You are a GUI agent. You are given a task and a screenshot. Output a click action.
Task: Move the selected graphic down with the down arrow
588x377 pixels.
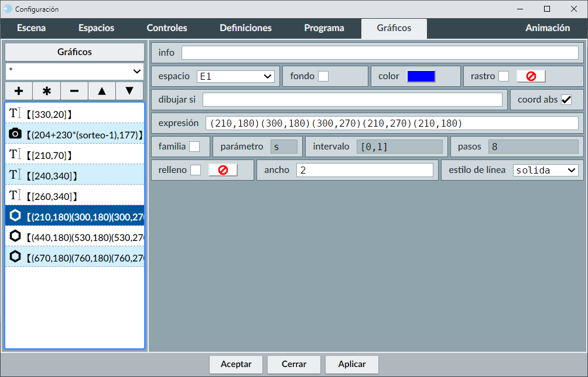click(x=129, y=91)
